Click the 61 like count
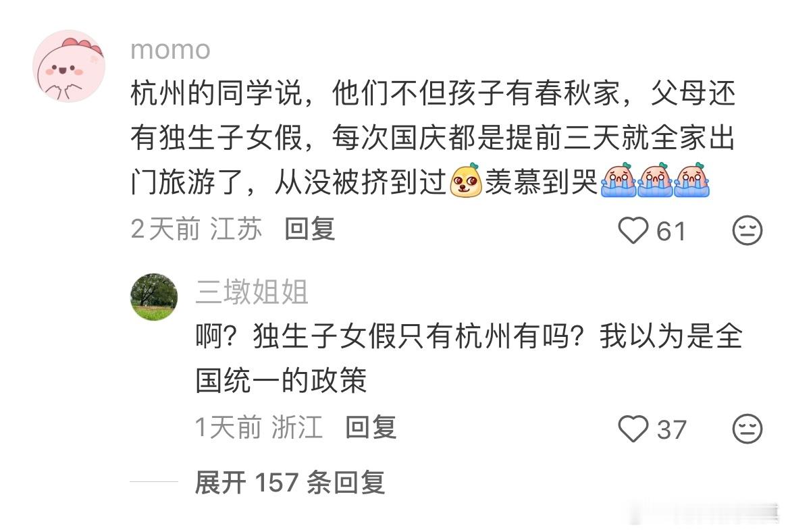Screen dimensions: 786x532 click(x=671, y=232)
